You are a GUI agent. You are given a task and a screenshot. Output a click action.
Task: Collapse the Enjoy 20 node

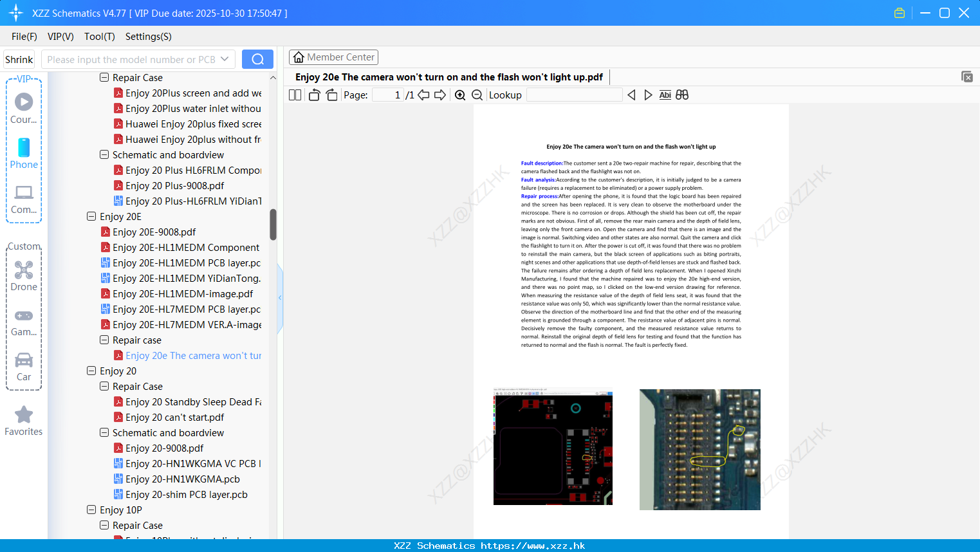[x=91, y=371]
